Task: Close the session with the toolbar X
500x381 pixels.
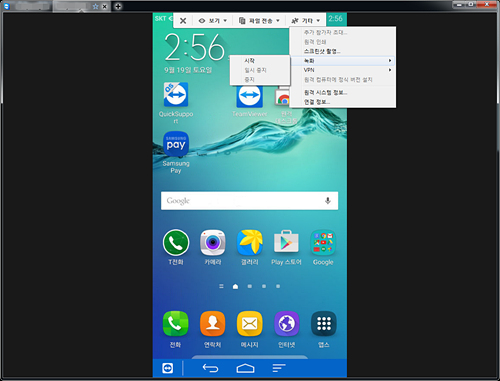Action: tap(183, 21)
